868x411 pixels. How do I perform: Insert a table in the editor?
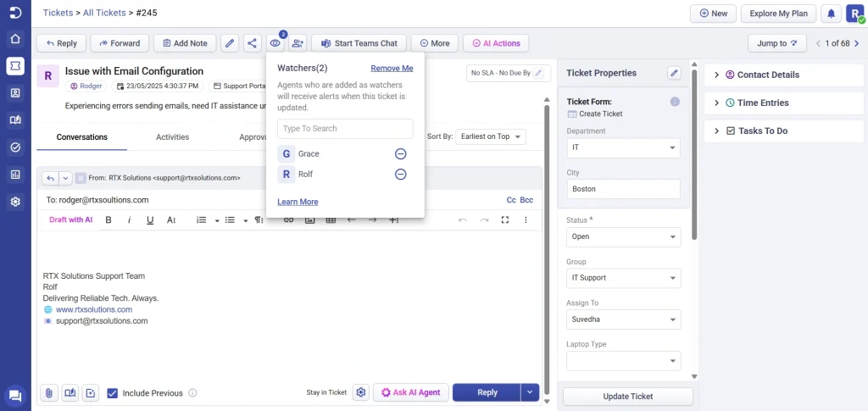coord(331,220)
